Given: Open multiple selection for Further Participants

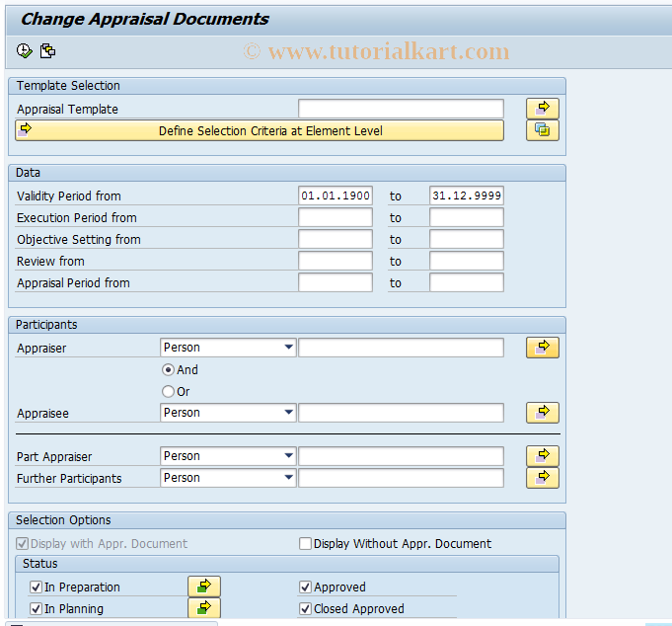Looking at the screenshot, I should click(542, 478).
